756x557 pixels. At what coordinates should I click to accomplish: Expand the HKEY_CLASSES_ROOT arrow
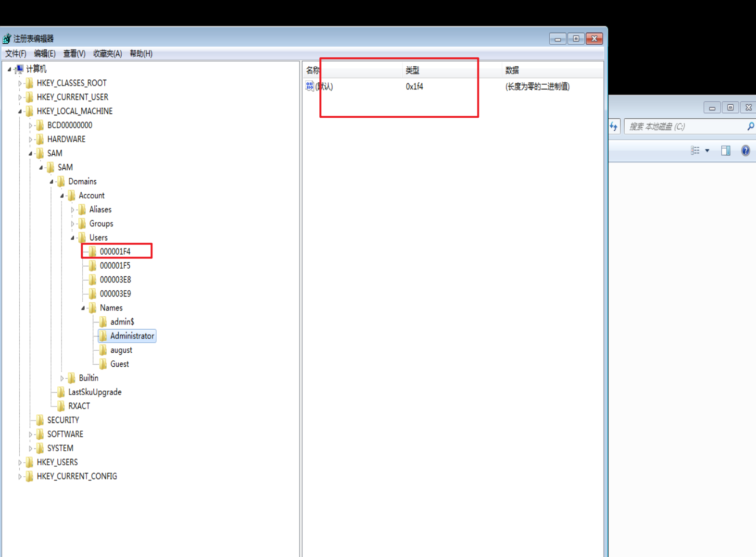coord(20,83)
